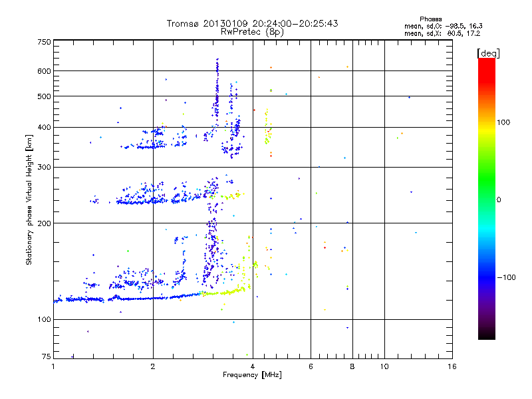The image size is (532, 399).
Task: Click the colorbar tick label 0
Action: 499,200
